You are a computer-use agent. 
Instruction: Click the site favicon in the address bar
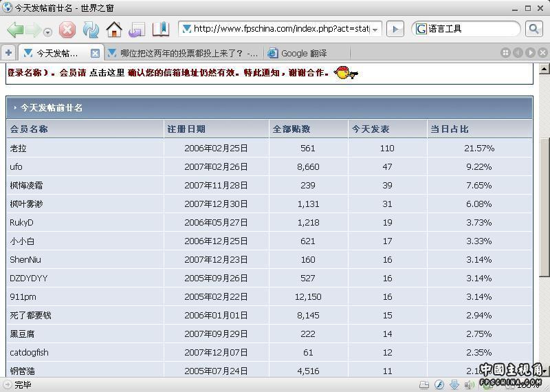pos(186,29)
